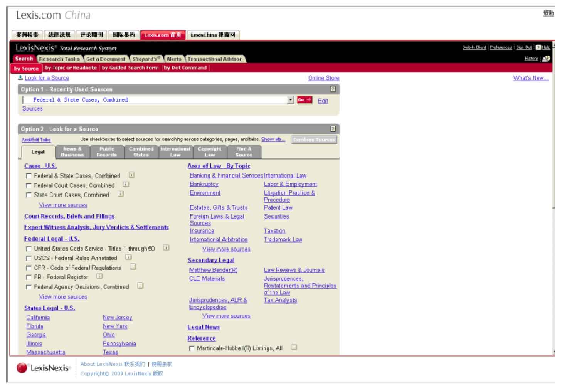Tick United States Code Service Titles 1 through 50
Image resolution: width=562 pixels, height=392 pixels.
pyautogui.click(x=29, y=249)
